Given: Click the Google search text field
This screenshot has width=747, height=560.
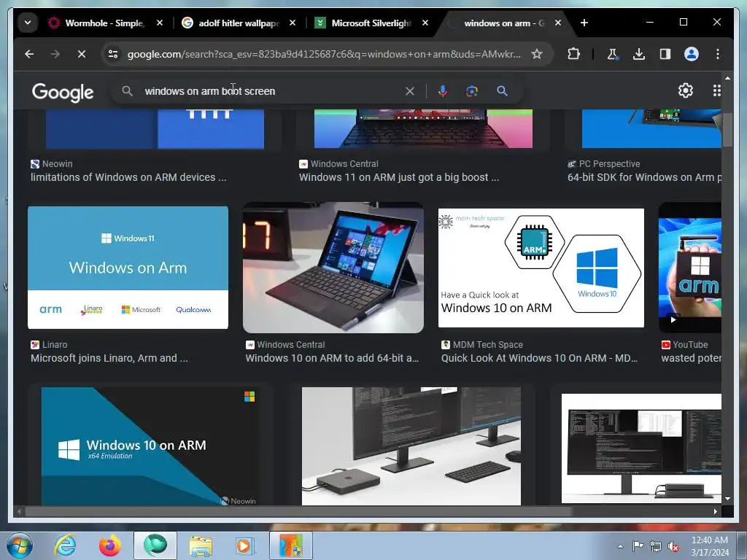Looking at the screenshot, I should [x=271, y=91].
